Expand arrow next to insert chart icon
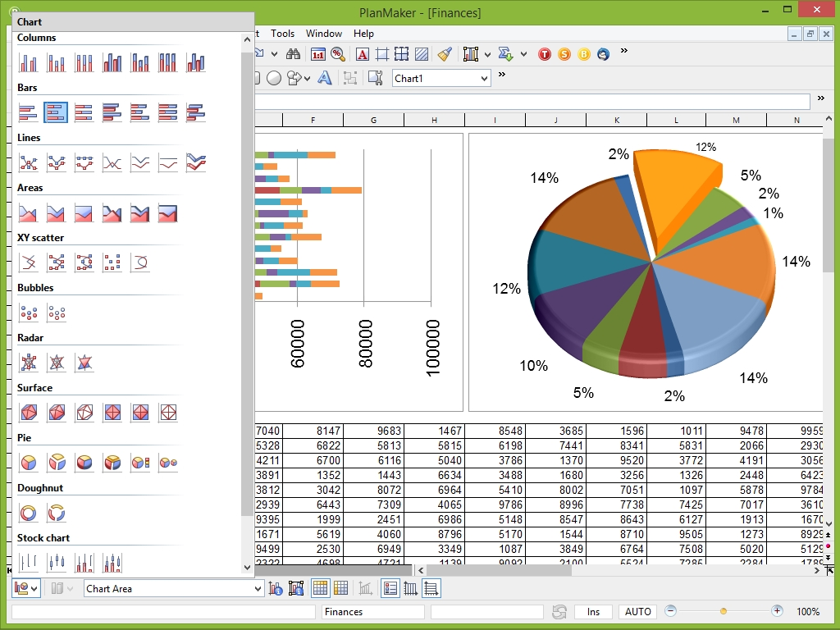The width and height of the screenshot is (840, 630). (487, 54)
